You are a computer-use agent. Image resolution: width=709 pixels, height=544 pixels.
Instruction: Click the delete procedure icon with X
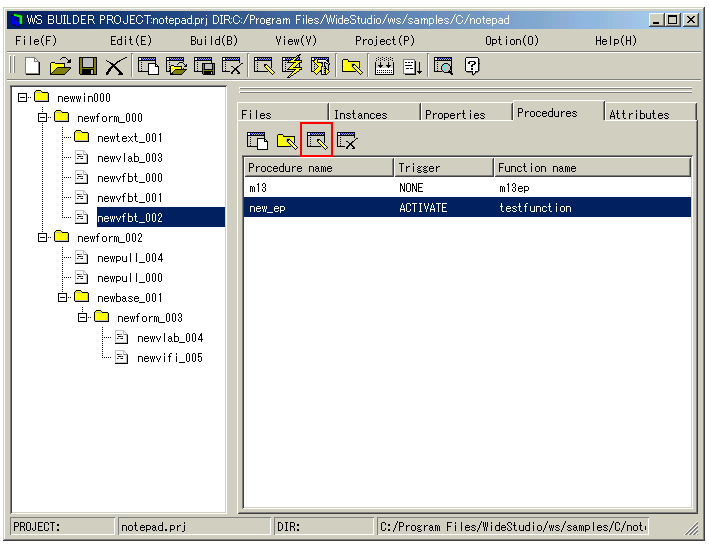(347, 141)
